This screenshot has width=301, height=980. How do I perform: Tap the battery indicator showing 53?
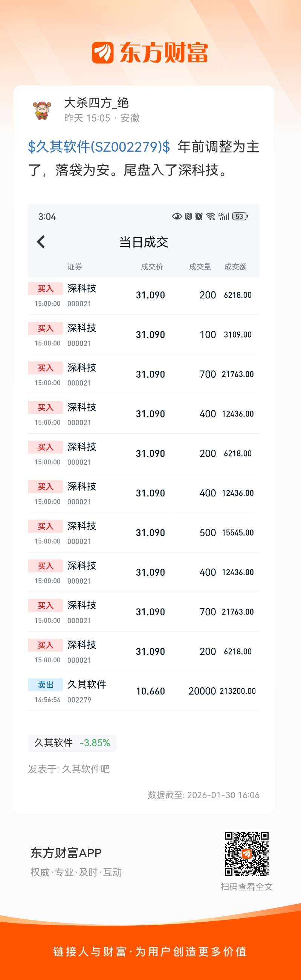pos(240,216)
